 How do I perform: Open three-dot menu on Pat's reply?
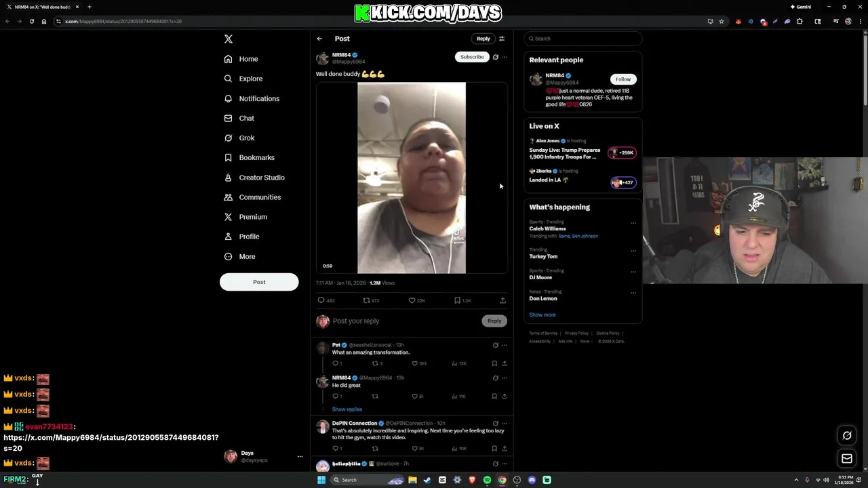(x=504, y=345)
